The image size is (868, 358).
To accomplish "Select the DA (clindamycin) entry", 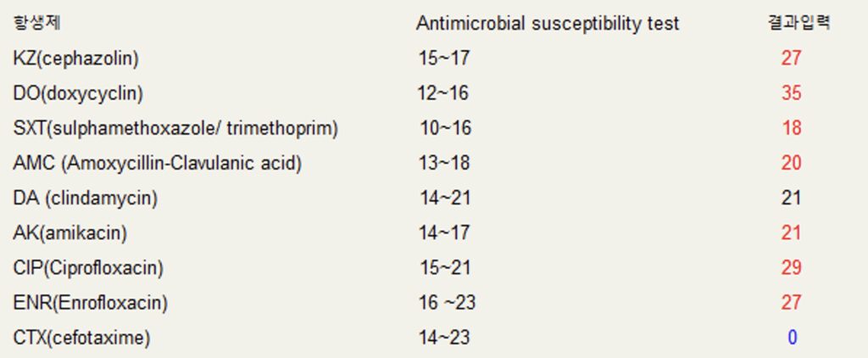I will [x=86, y=198].
